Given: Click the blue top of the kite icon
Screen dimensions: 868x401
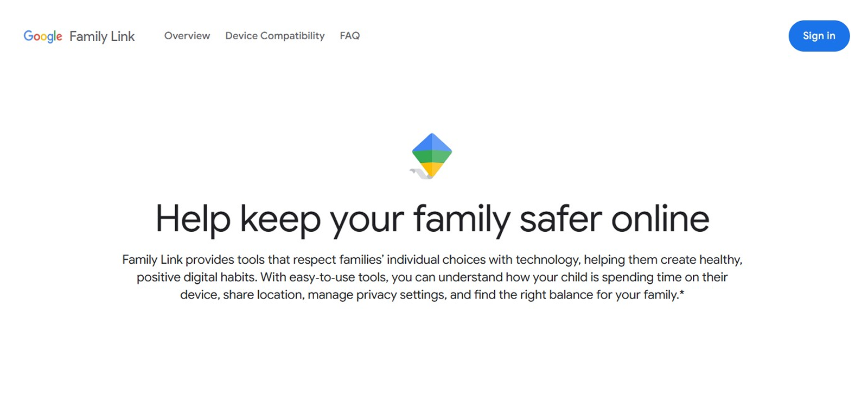Looking at the screenshot, I should click(x=432, y=143).
